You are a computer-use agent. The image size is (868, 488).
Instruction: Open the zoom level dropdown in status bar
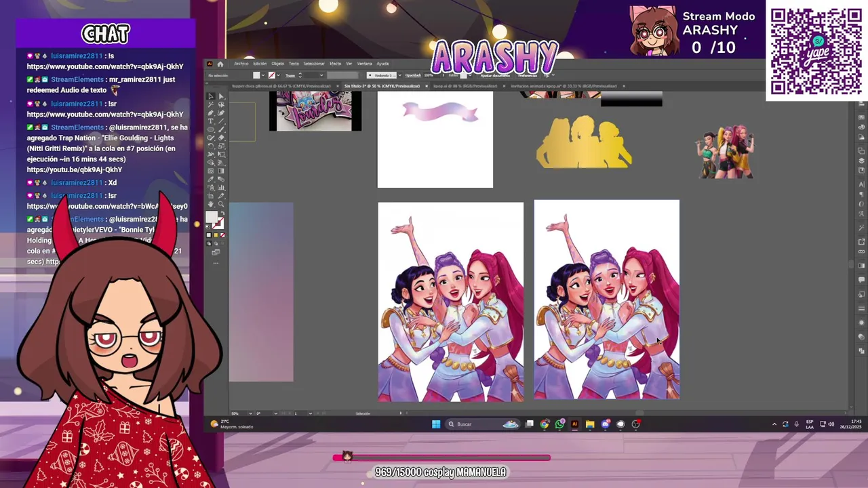[x=251, y=413]
